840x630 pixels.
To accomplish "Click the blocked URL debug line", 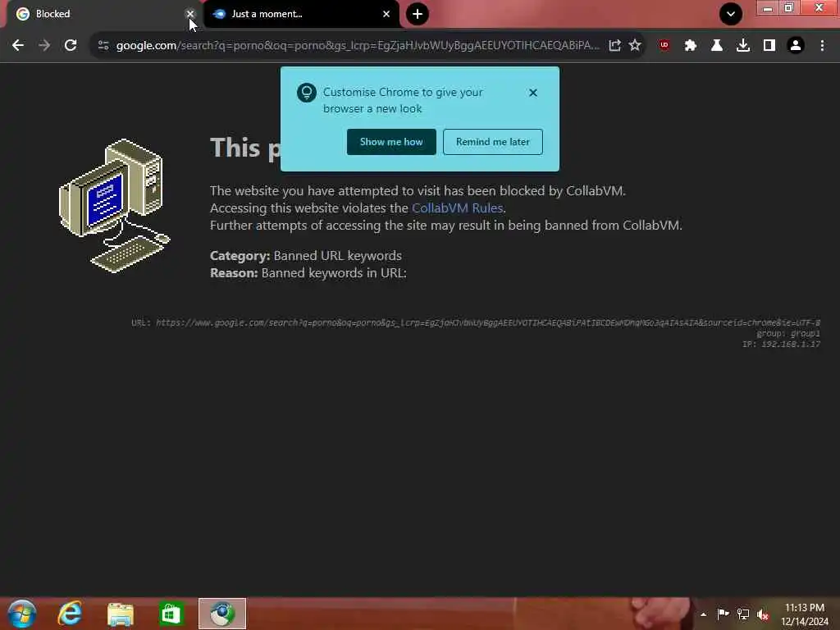I will click(476, 322).
